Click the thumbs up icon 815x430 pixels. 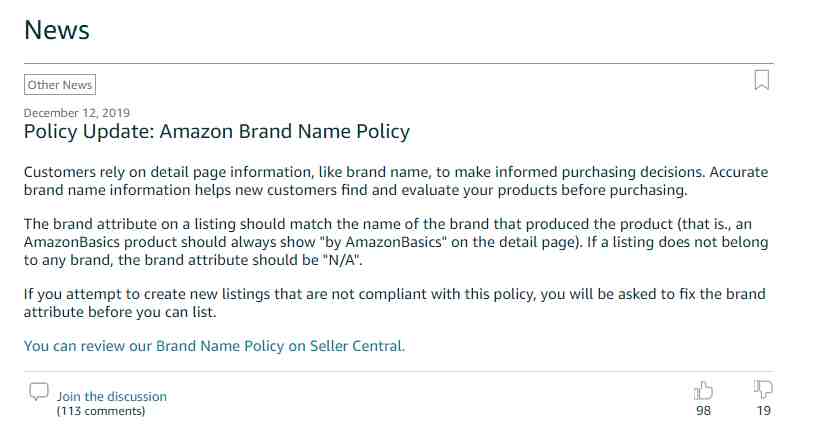(x=703, y=390)
